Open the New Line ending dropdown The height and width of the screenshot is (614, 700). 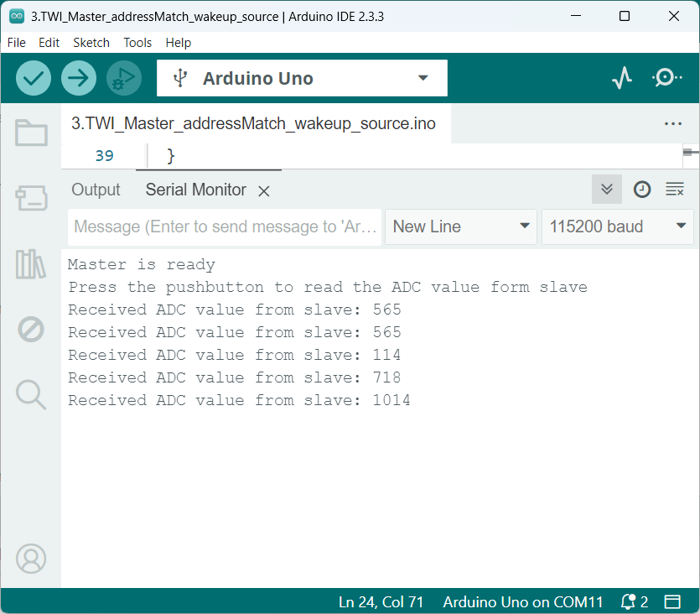(x=461, y=226)
